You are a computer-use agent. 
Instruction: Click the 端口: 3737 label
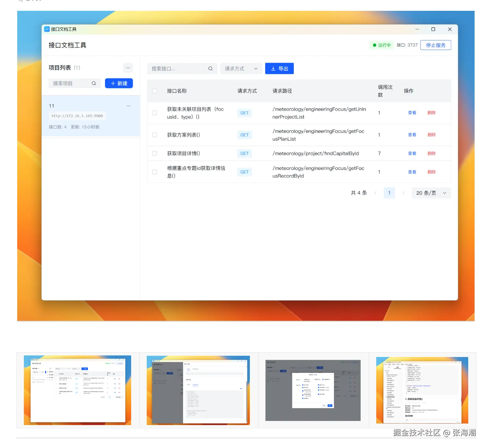(x=407, y=45)
